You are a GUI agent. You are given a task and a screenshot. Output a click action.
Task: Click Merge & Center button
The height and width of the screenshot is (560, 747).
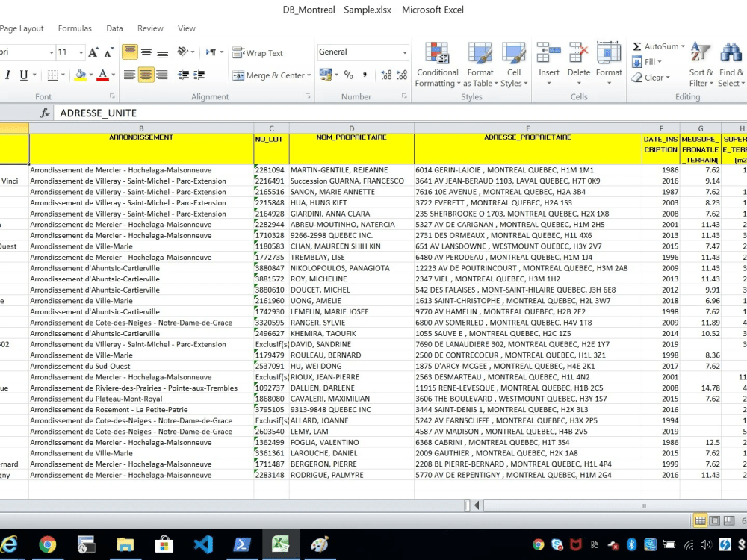(x=268, y=75)
